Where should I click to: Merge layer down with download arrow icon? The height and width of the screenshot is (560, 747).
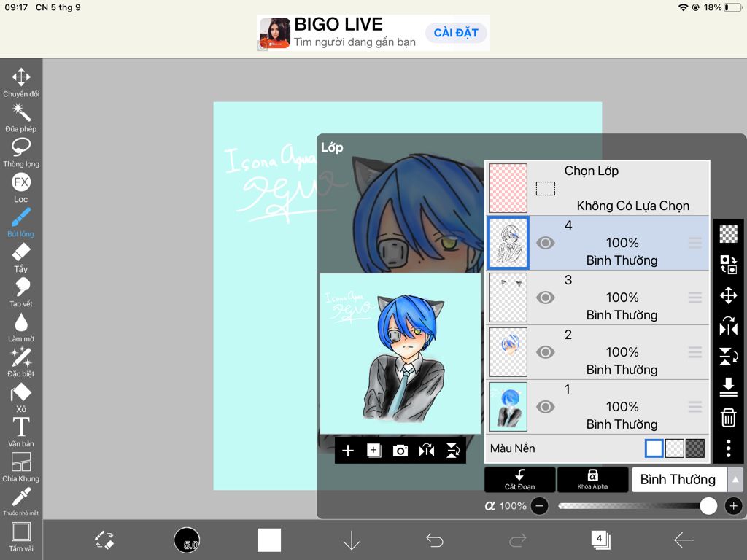coord(729,387)
